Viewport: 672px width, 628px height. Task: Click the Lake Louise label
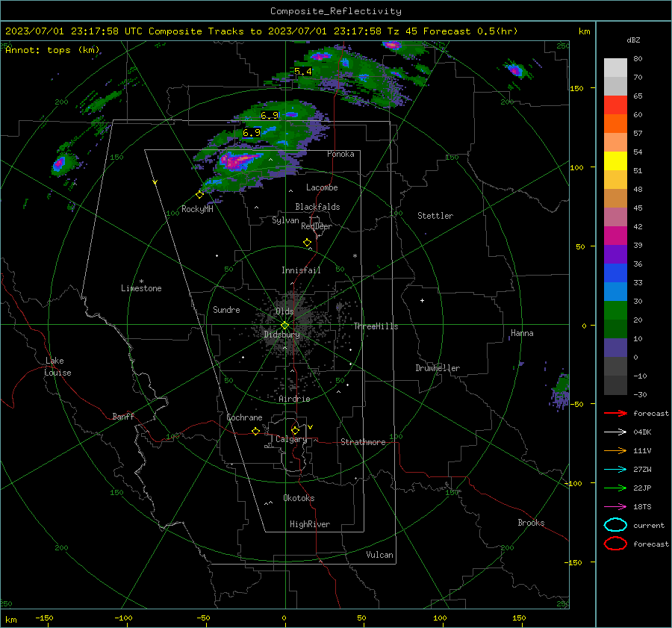(57, 367)
